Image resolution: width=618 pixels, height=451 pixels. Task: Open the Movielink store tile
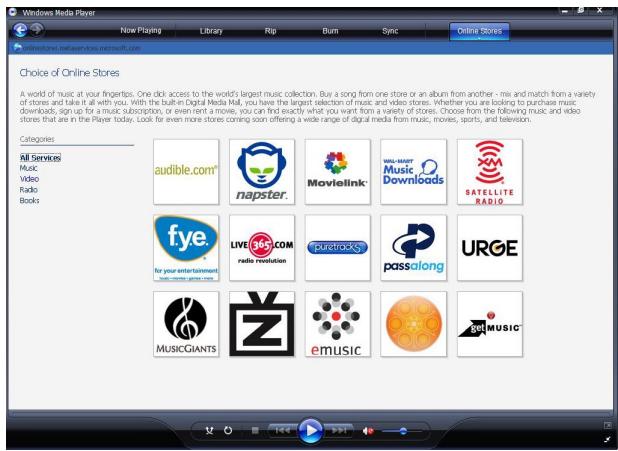coord(338,172)
